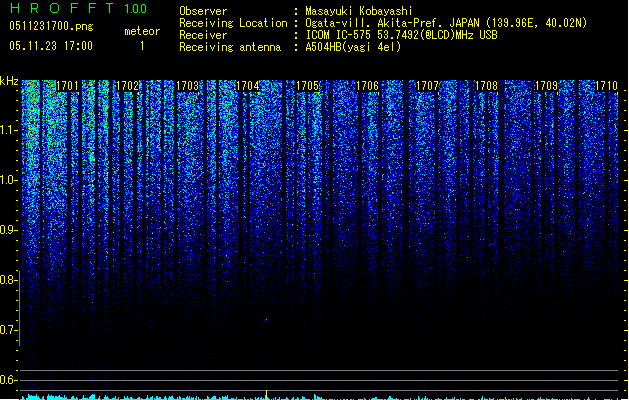The width and height of the screenshot is (629, 400).
Task: Click the A504HB(yagi 4el) antenna text
Action: (353, 47)
